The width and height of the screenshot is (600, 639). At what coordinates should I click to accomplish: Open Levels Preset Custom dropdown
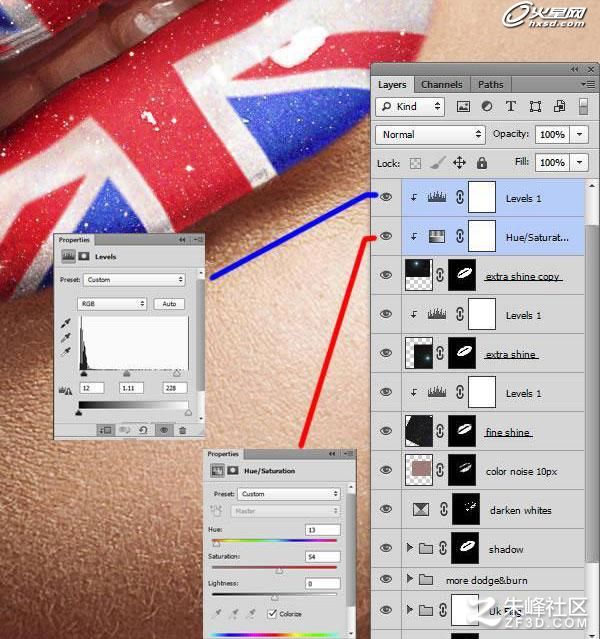click(134, 280)
